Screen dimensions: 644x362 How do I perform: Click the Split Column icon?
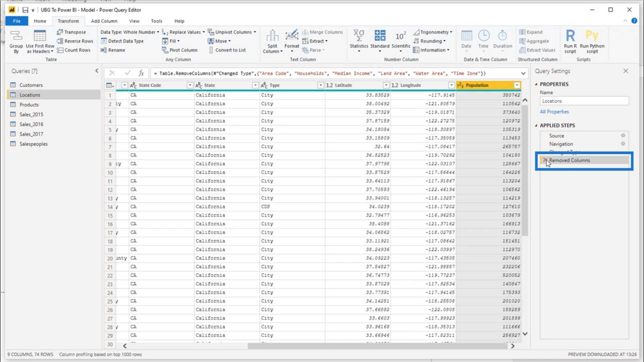tap(272, 36)
